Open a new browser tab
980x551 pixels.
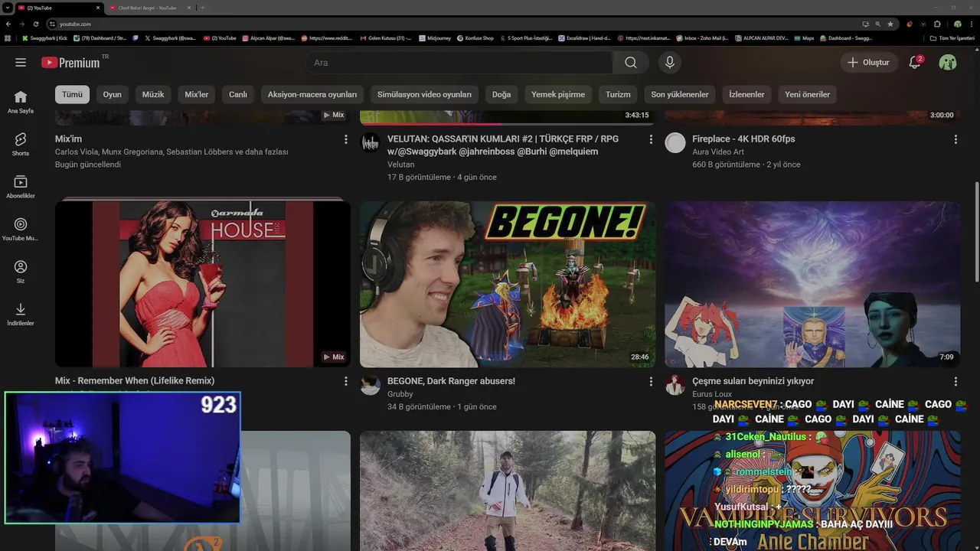202,8
